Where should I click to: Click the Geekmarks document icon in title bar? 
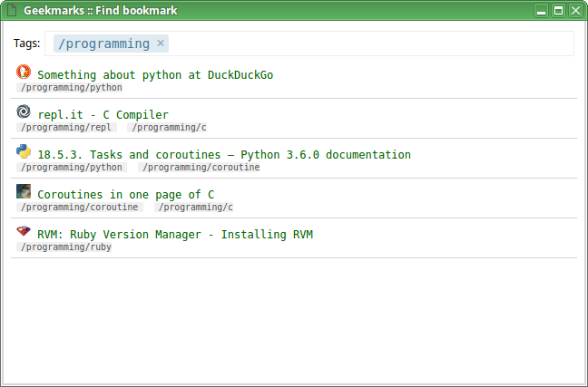tap(12, 11)
